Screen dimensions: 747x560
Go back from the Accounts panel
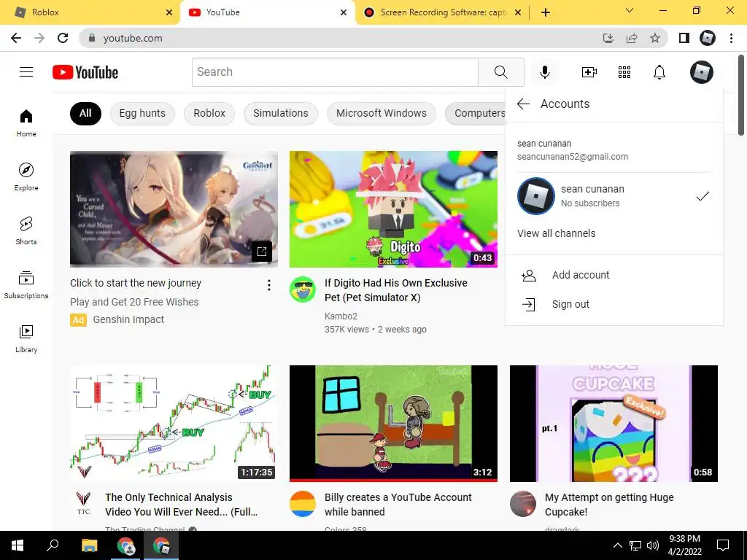(x=523, y=104)
